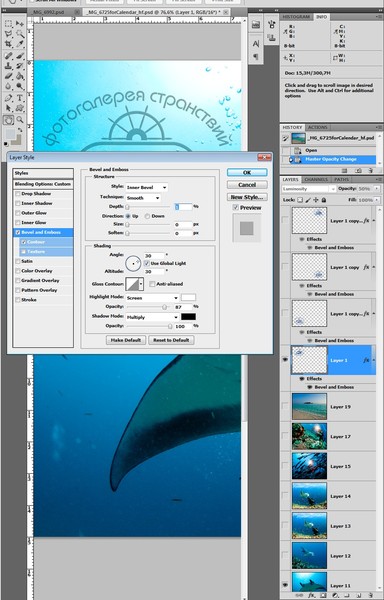This screenshot has width=384, height=600.
Task: Switch to the Paths tab
Action: (341, 179)
